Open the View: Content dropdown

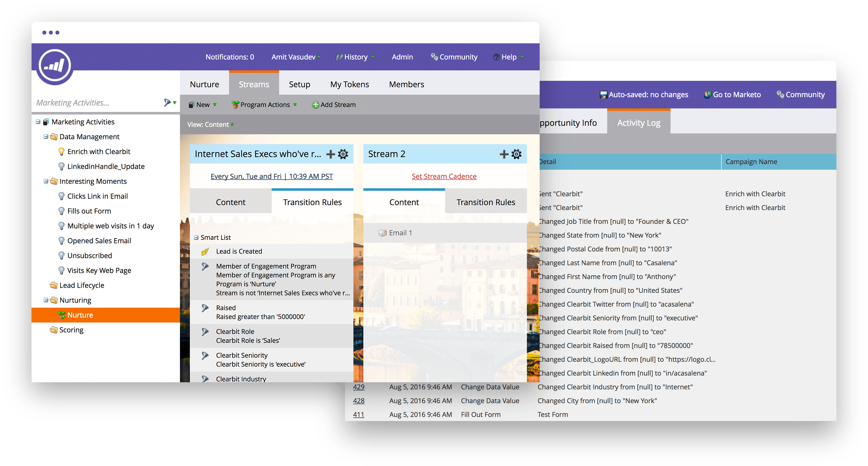[x=211, y=124]
